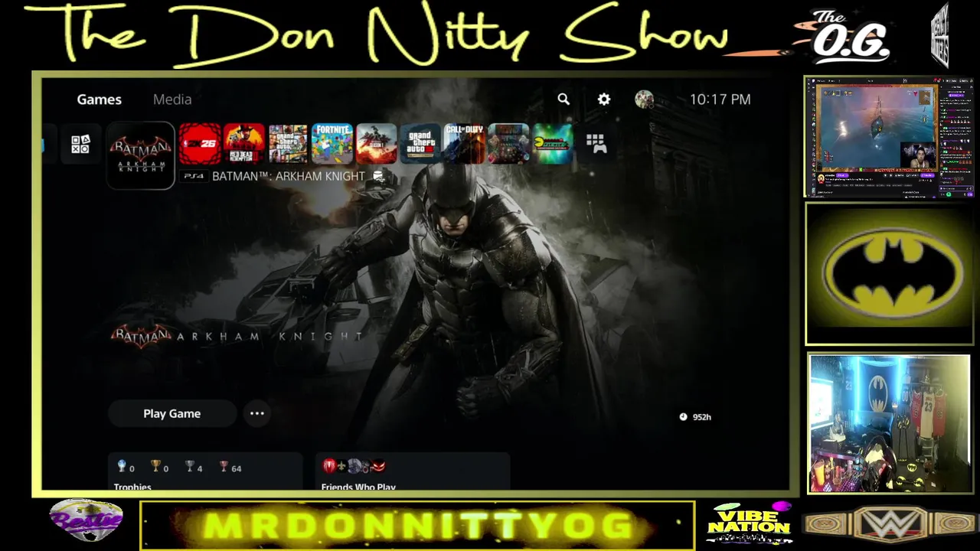Click the 952h play time indicator

click(695, 417)
